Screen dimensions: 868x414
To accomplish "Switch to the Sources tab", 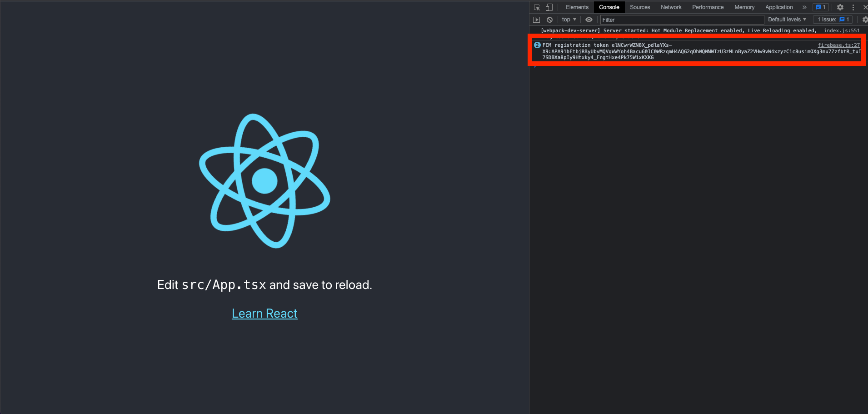I will (639, 7).
